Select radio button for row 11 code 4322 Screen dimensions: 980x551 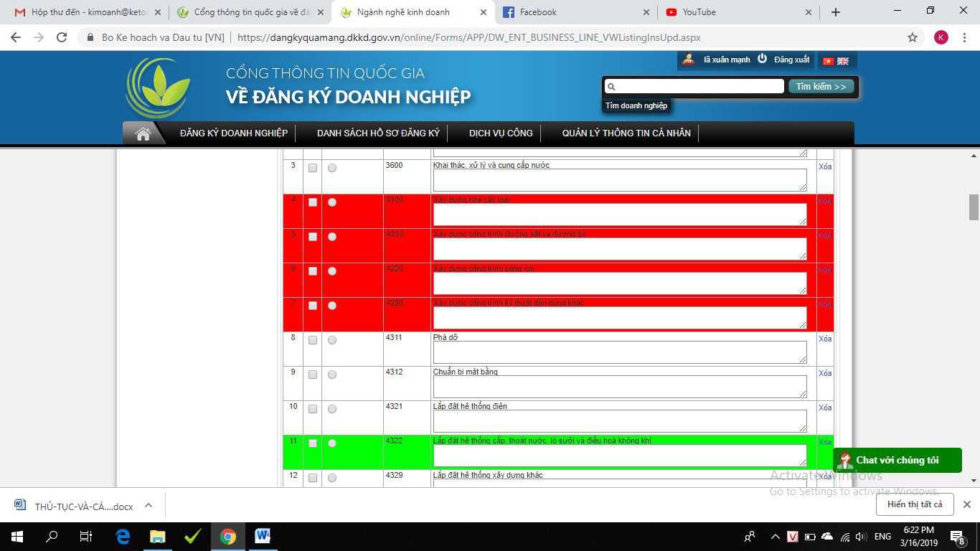pos(332,443)
